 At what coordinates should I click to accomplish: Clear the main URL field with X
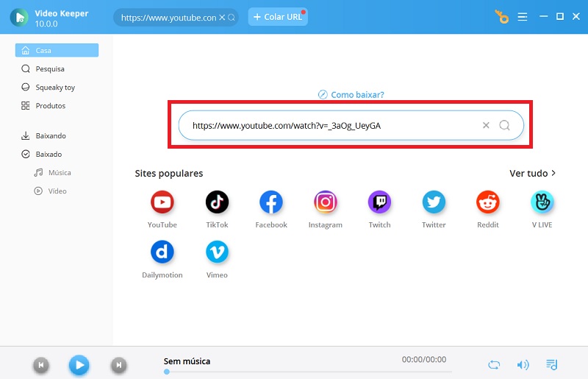tap(486, 125)
